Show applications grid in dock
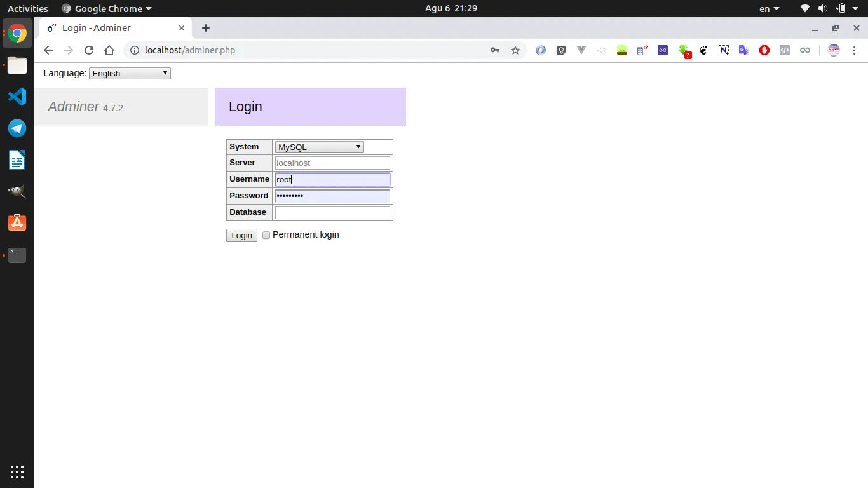The height and width of the screenshot is (488, 868). 17,472
